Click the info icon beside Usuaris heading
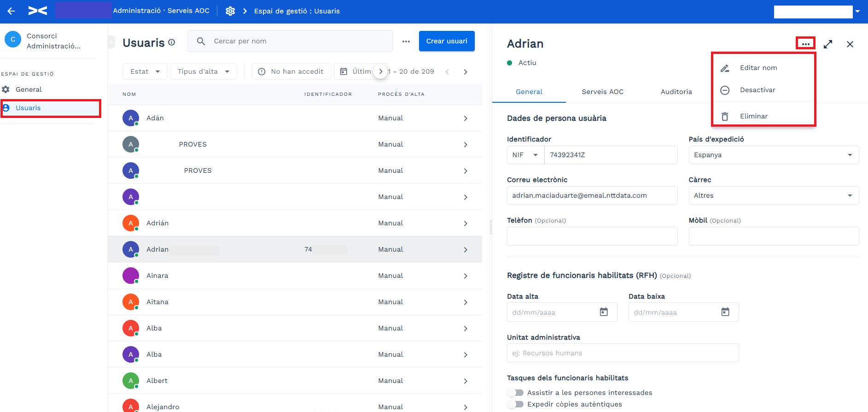 pos(172,42)
